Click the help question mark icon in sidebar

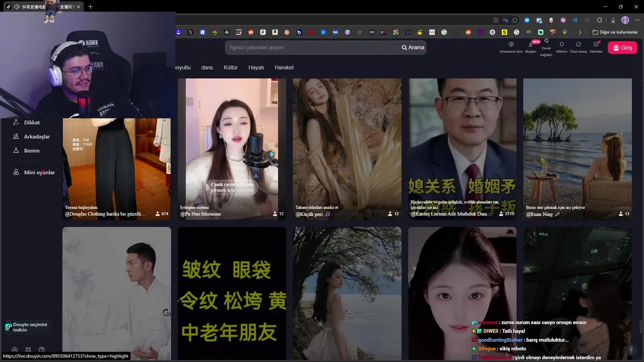coord(41,350)
